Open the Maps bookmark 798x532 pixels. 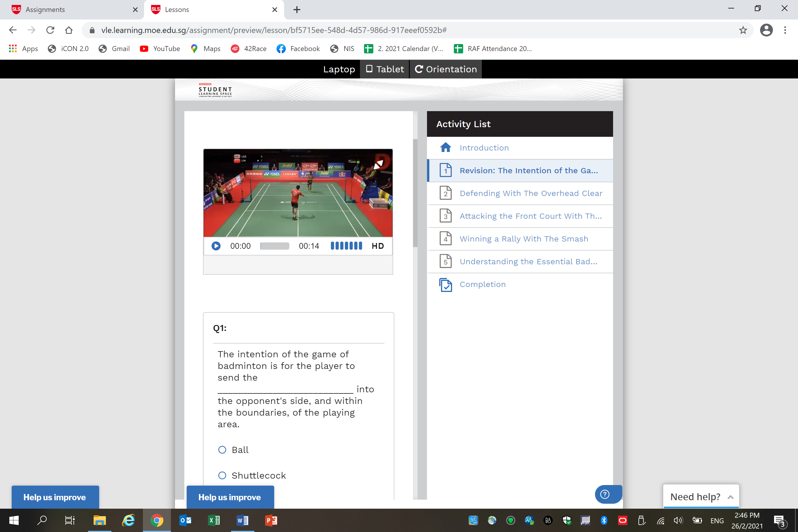[206, 49]
